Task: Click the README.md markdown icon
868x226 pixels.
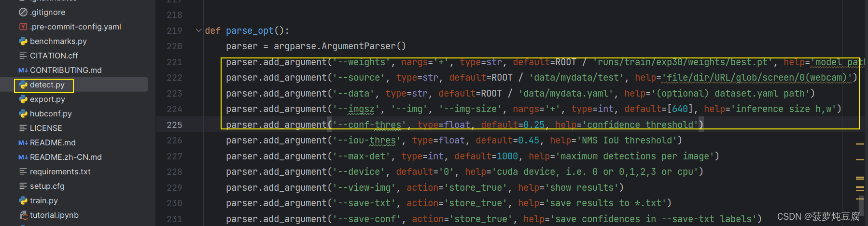Action: click(23, 142)
